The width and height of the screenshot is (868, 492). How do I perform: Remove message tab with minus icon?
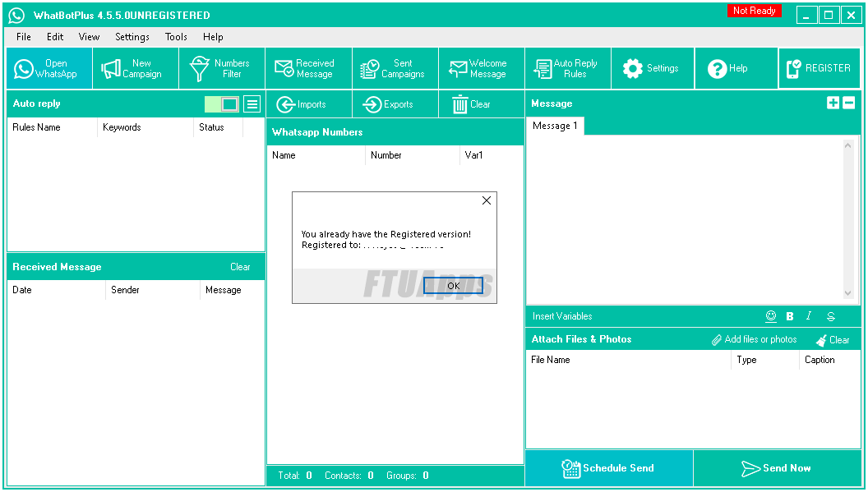(x=848, y=103)
